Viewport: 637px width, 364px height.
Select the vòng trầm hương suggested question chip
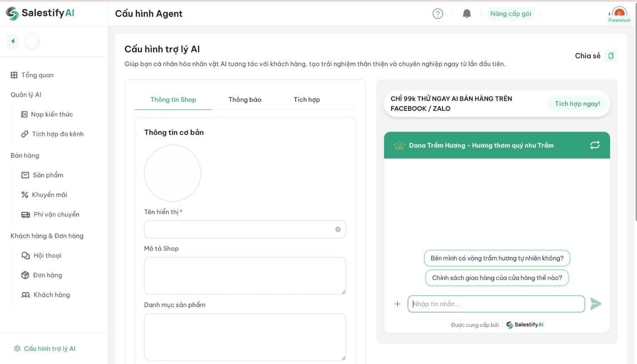[x=496, y=258]
